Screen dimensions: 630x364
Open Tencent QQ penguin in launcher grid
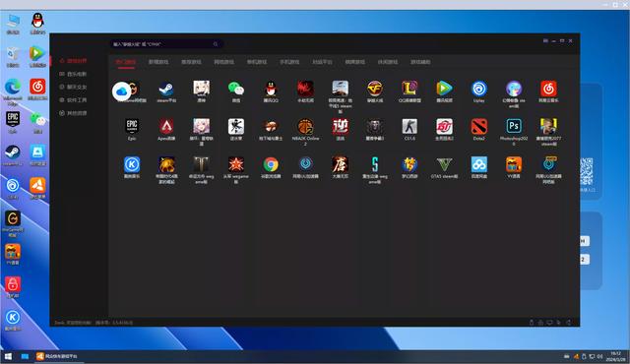271,89
